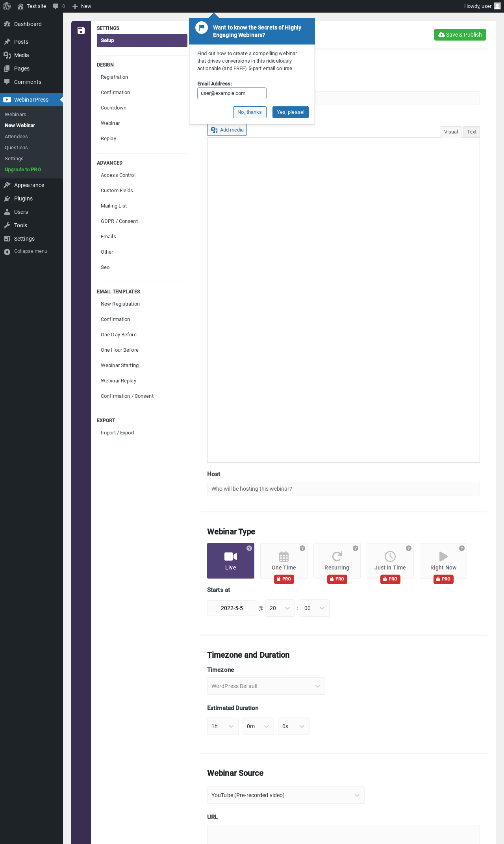This screenshot has width=504, height=844.
Task: Open Dashboard in the admin sidebar
Action: (x=31, y=24)
